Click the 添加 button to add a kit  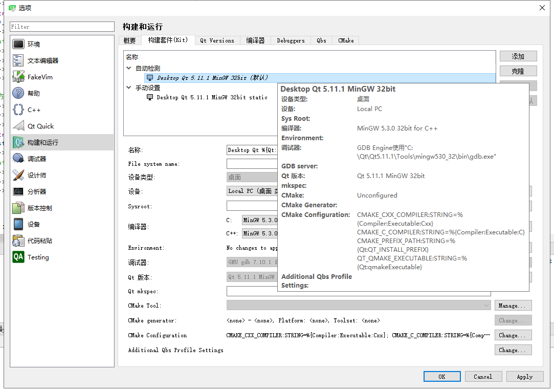[518, 56]
